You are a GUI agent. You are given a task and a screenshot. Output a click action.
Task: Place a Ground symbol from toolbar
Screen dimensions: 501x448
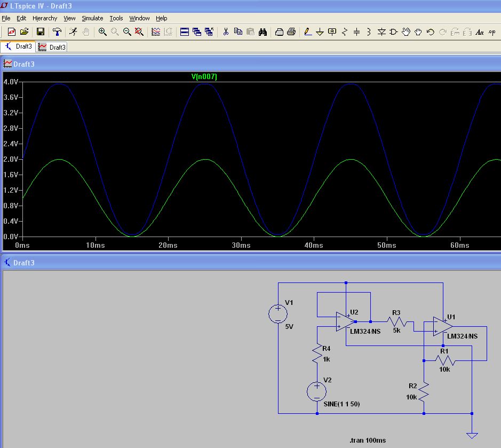[320, 32]
